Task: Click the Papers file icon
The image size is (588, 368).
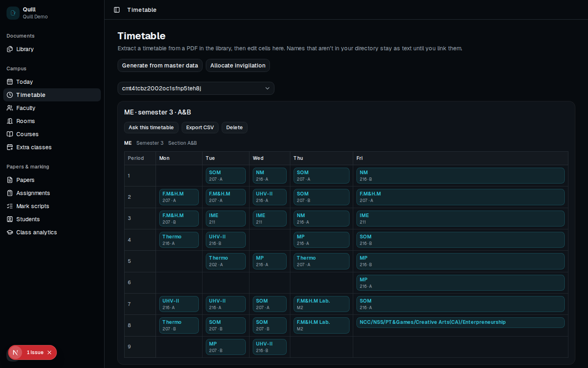Action: [10, 180]
